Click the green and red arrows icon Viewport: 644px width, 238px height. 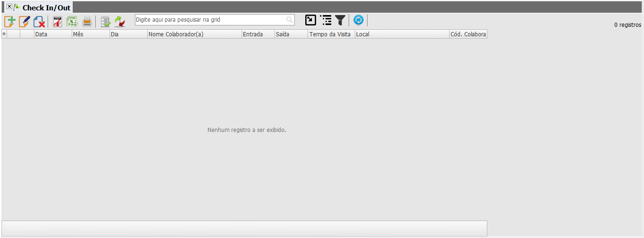click(120, 21)
